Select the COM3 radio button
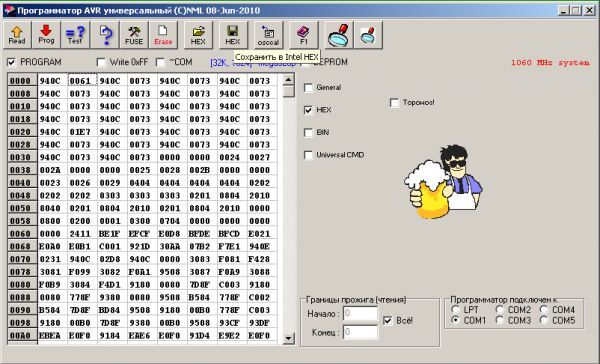Screen dimensions: 600x364 point(499,320)
